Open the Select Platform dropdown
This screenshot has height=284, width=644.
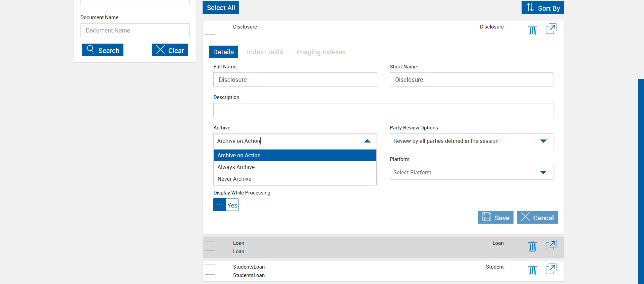543,173
